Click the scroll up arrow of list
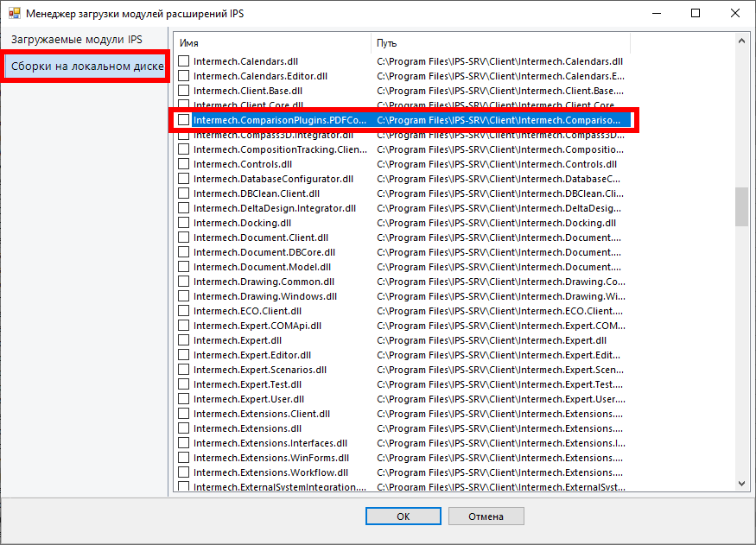Viewport: 756px width, 545px height. tap(741, 41)
